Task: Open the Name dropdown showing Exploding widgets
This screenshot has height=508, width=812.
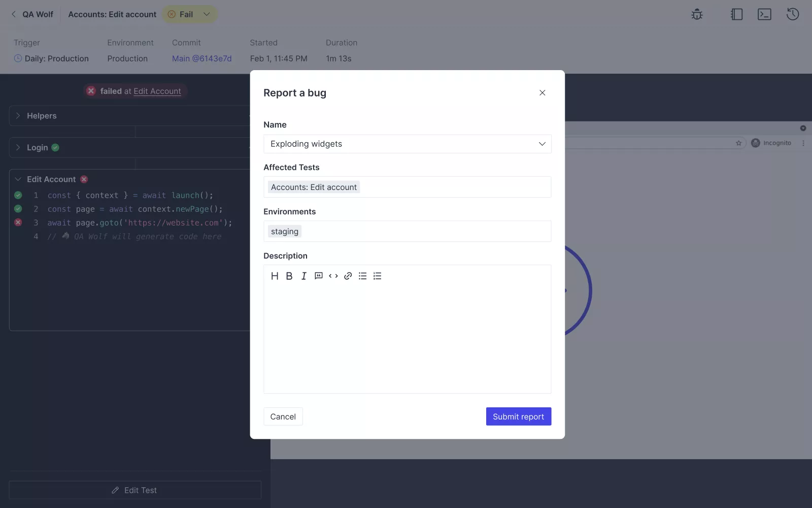Action: 407,144
